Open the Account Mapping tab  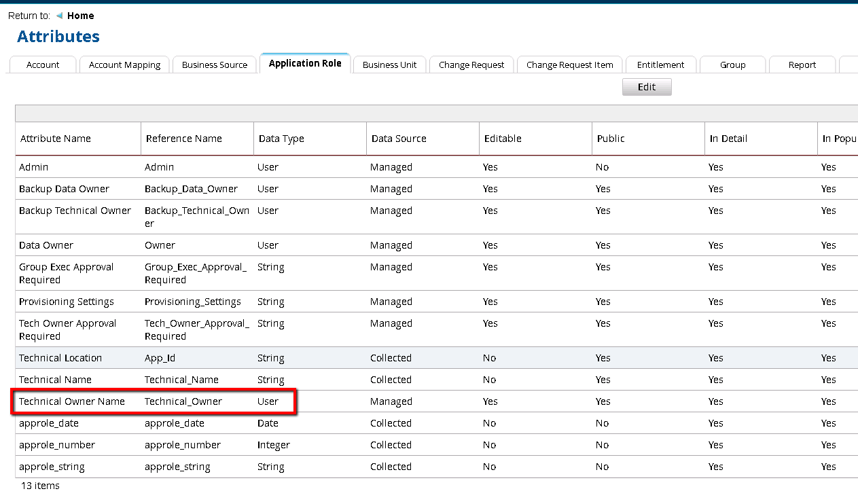124,65
